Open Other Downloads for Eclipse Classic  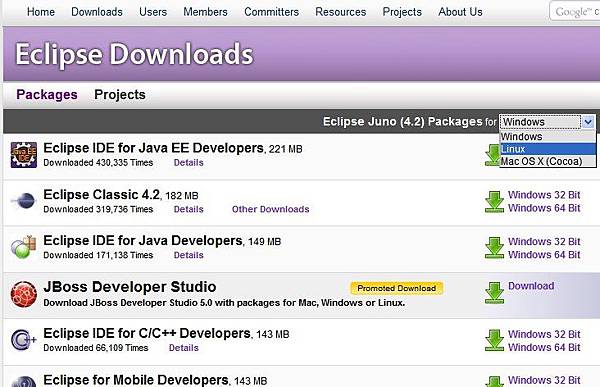click(x=271, y=209)
